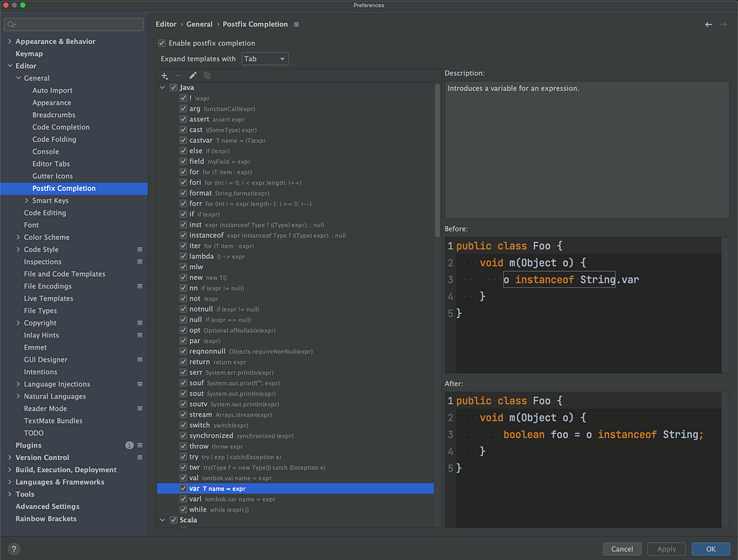The image size is (738, 560).
Task: Click project settings icon next to Language Injections
Action: tap(140, 384)
